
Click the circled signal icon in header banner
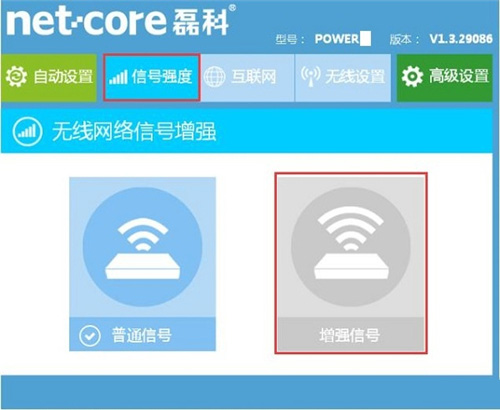27,131
